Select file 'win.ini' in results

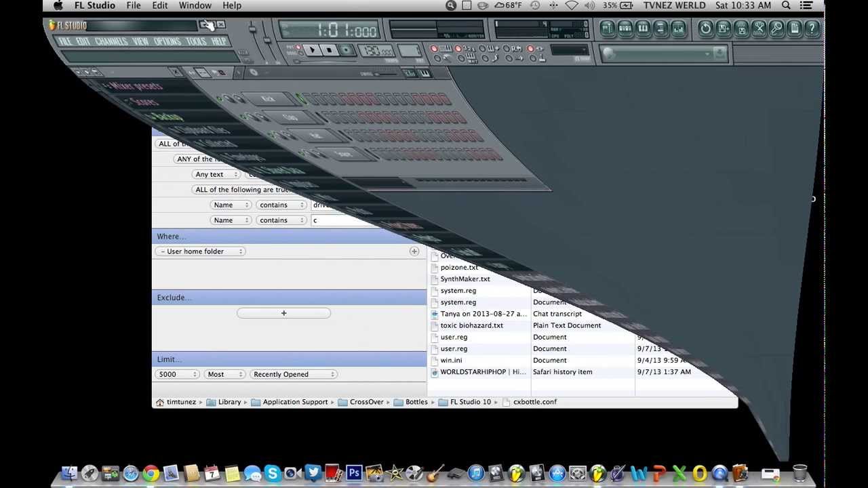coord(451,361)
